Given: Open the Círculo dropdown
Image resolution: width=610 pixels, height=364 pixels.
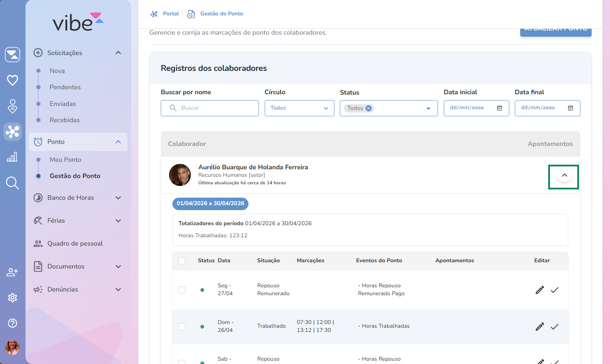Looking at the screenshot, I should click(299, 108).
